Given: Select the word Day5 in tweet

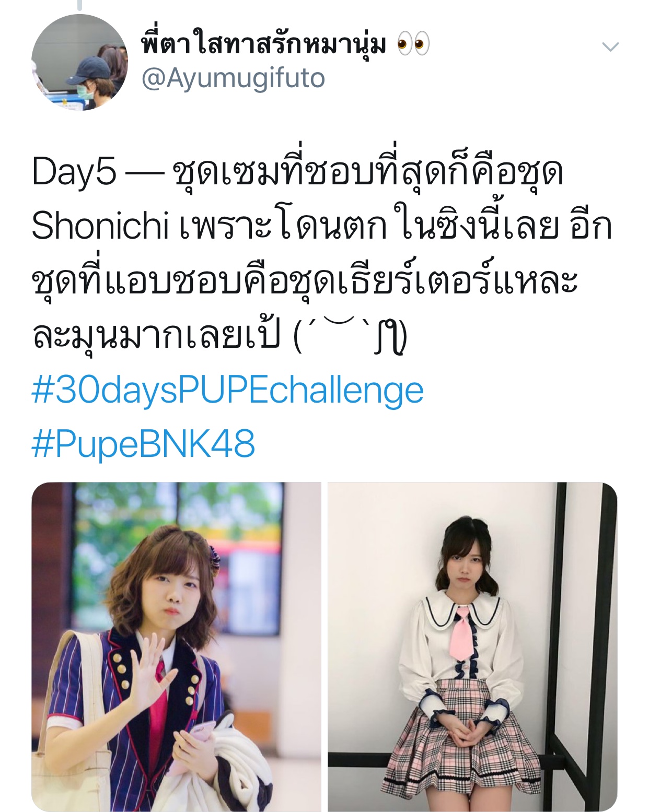Looking at the screenshot, I should [74, 172].
